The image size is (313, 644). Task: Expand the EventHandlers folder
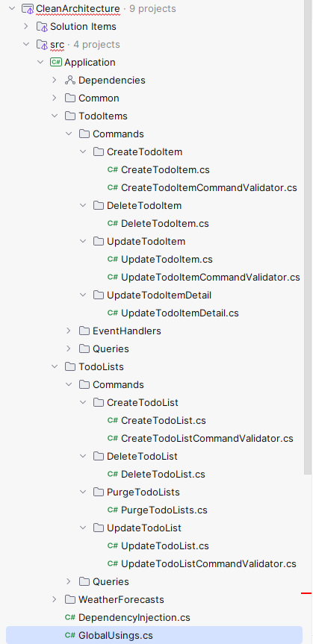(69, 331)
